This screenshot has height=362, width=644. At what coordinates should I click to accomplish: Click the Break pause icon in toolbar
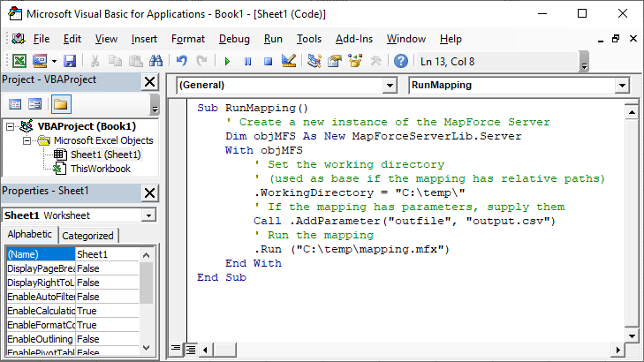tap(247, 61)
